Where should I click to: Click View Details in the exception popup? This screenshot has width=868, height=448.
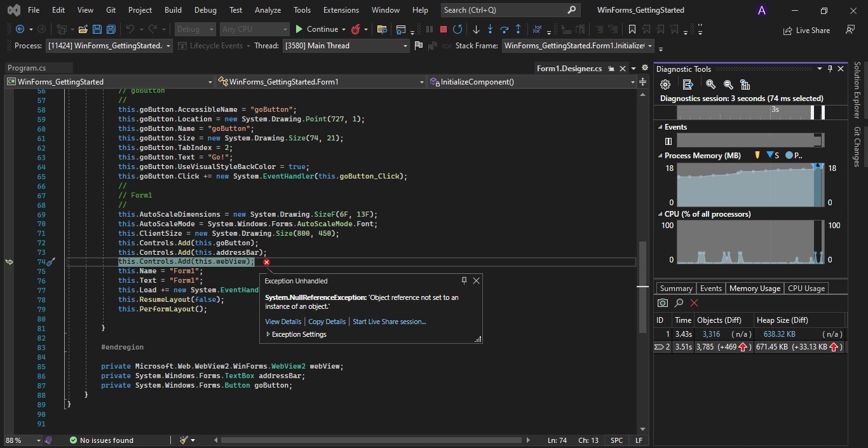[283, 322]
